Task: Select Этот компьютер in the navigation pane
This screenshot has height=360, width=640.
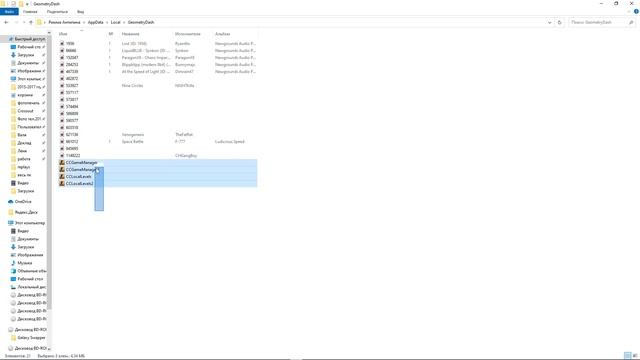Action: click(30, 223)
